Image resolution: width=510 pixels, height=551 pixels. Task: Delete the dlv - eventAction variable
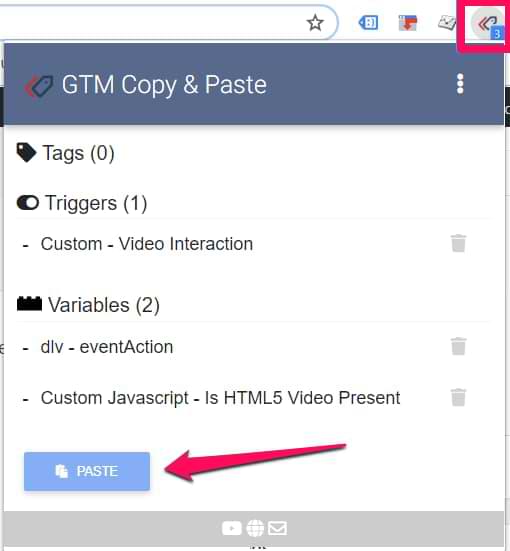click(x=458, y=346)
